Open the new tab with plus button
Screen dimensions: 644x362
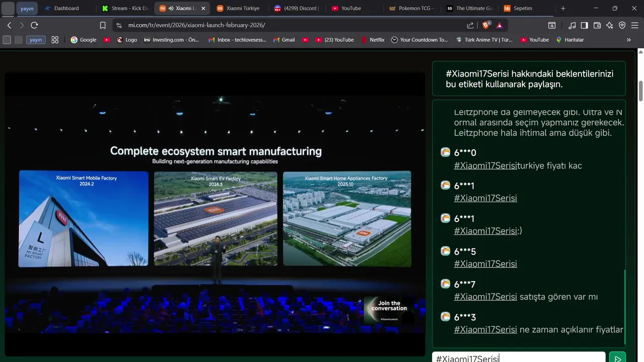(x=563, y=8)
